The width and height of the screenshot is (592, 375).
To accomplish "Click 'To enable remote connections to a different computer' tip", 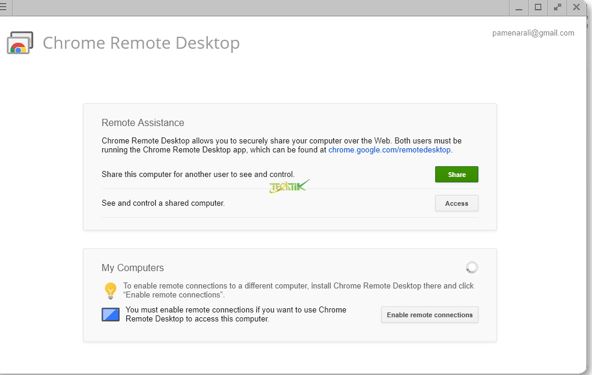I will (298, 290).
